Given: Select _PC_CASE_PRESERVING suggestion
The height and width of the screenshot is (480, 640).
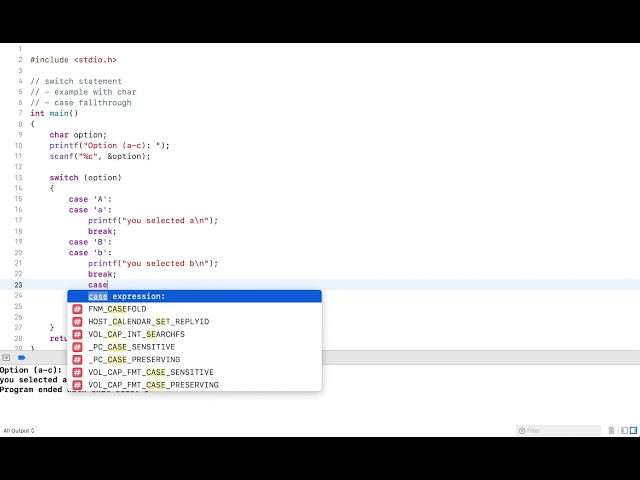Looking at the screenshot, I should pyautogui.click(x=194, y=360).
